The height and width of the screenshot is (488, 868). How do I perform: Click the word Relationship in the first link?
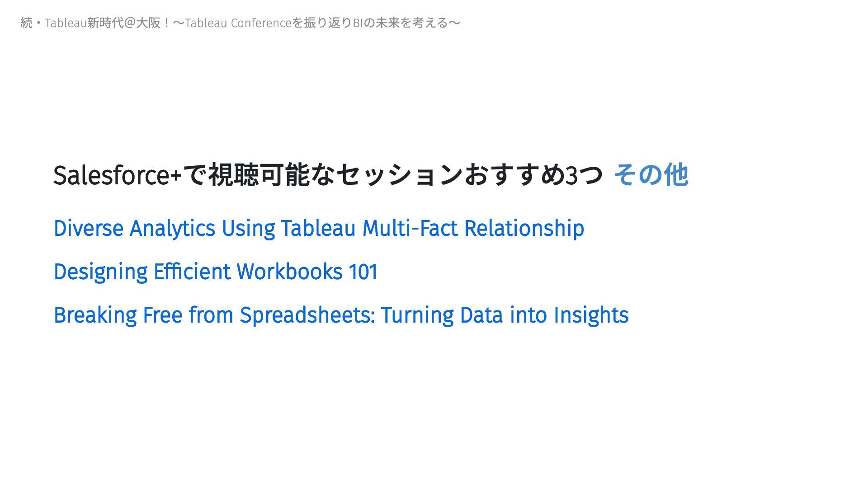click(524, 228)
